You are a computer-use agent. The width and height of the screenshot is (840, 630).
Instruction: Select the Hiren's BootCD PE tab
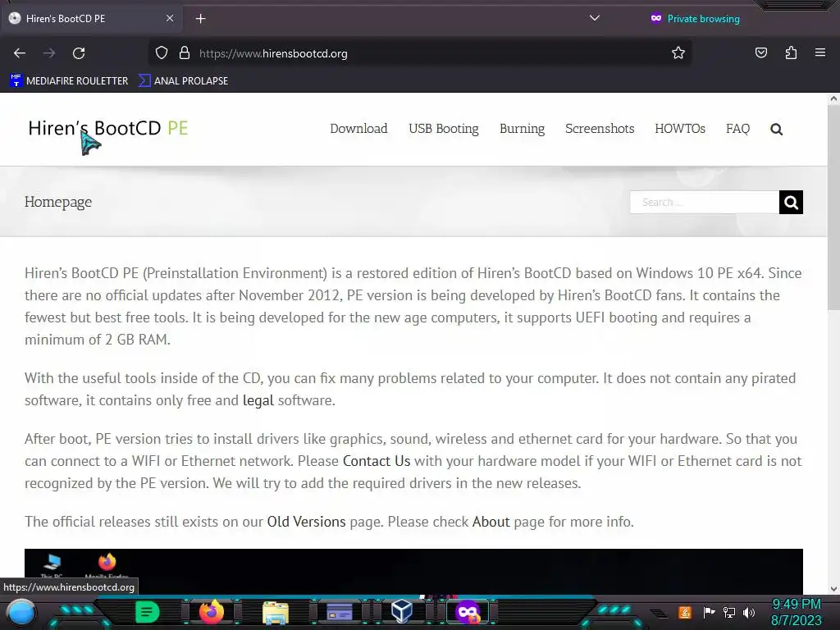click(91, 18)
